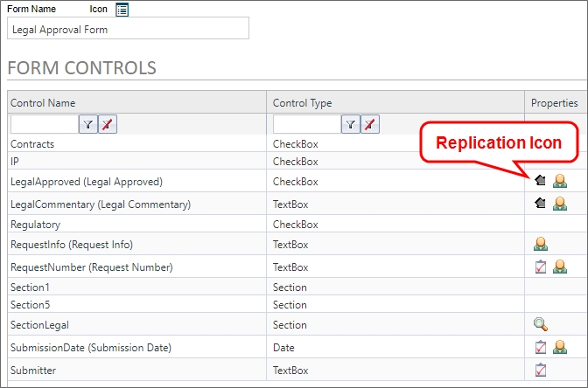Click the form icon picker next to Icon

(x=122, y=10)
